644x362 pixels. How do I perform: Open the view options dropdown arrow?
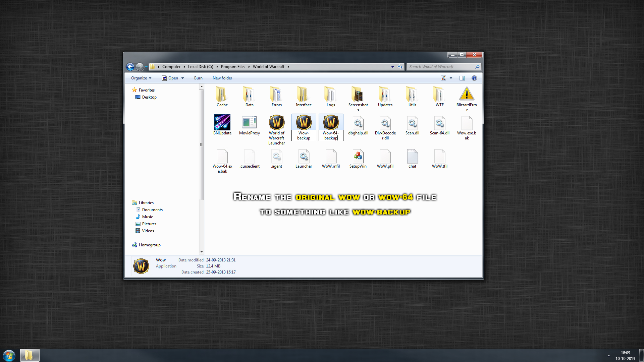tap(451, 78)
